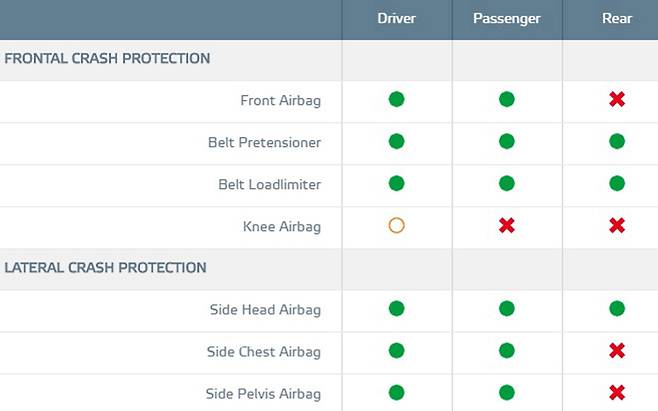Click the Rear Side Chest Airbag red cross

pos(617,351)
